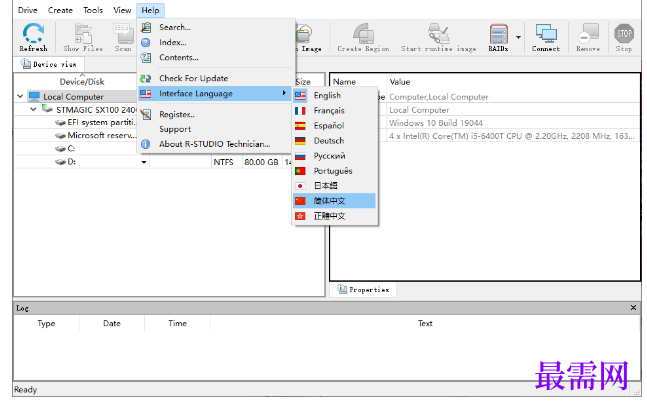Click the Time column header in Log
This screenshot has width=647, height=407.
coord(177,324)
